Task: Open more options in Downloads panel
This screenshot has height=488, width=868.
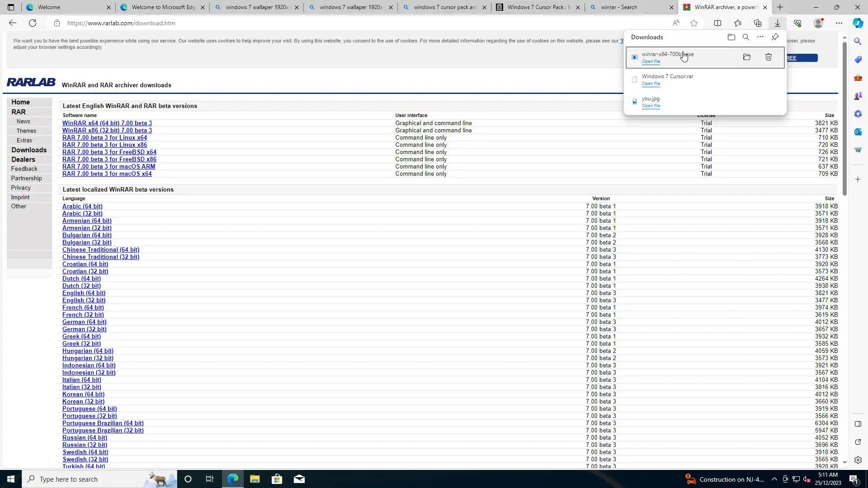Action: click(x=760, y=37)
